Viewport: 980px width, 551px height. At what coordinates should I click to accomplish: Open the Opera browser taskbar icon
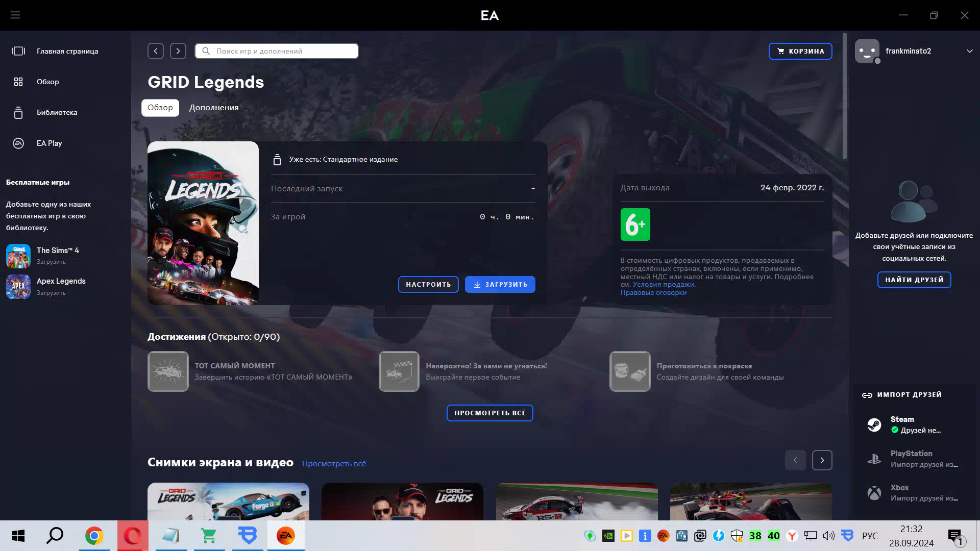[133, 536]
